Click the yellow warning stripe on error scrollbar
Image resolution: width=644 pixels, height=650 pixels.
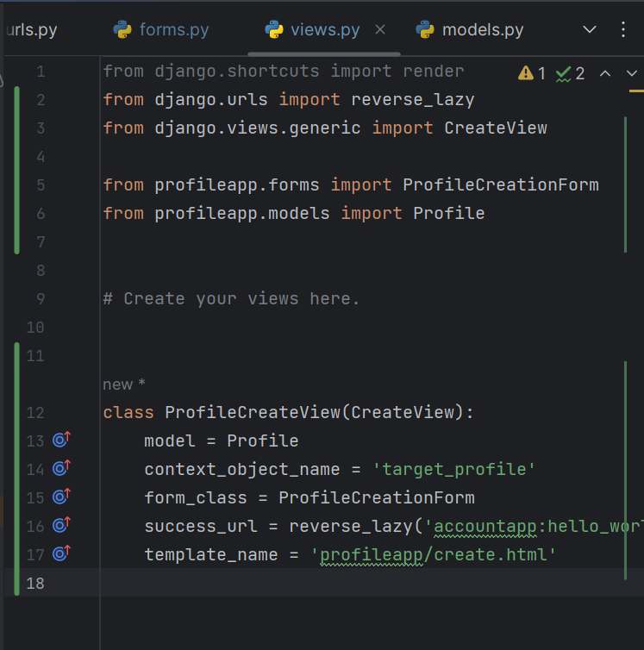[636, 91]
